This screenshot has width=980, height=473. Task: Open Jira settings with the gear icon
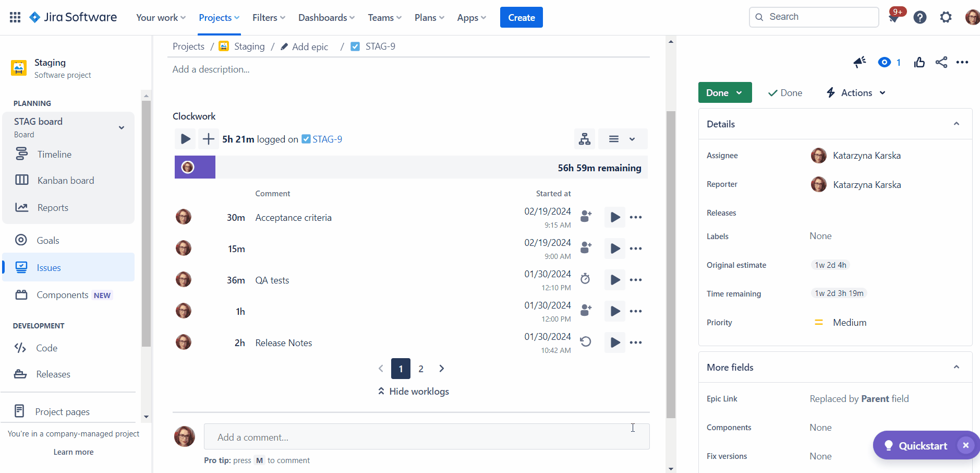[946, 17]
